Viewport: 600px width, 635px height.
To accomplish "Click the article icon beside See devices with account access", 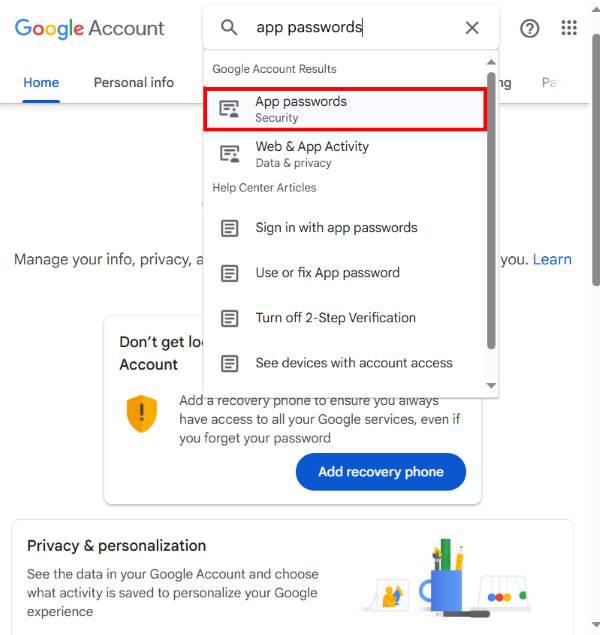I will [230, 363].
